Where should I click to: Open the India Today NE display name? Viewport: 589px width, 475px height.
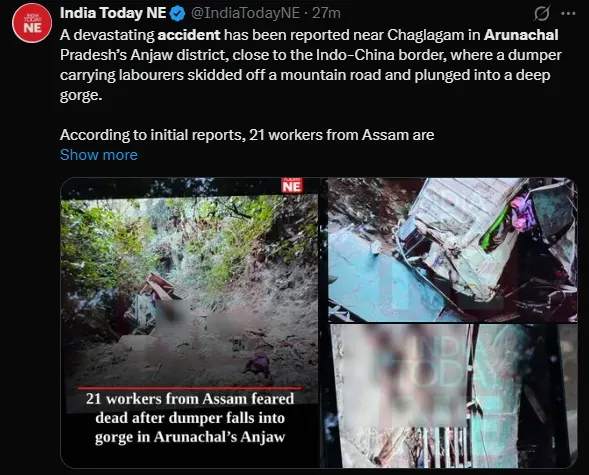click(x=113, y=13)
